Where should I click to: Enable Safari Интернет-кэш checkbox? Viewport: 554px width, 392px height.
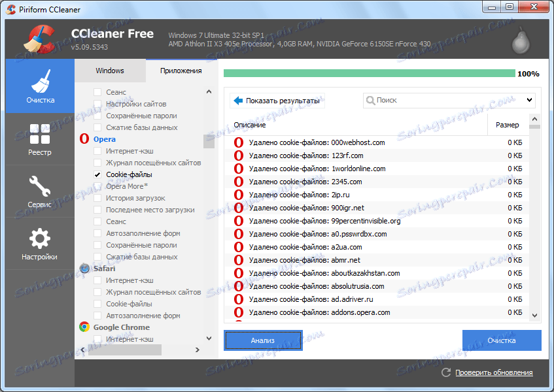[x=97, y=280]
